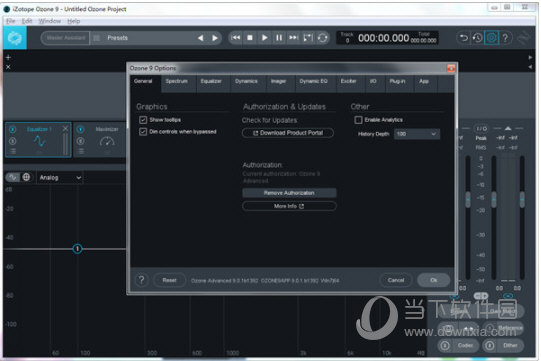This screenshot has height=361, width=541.
Task: Skip to end transport button
Action: click(x=293, y=38)
